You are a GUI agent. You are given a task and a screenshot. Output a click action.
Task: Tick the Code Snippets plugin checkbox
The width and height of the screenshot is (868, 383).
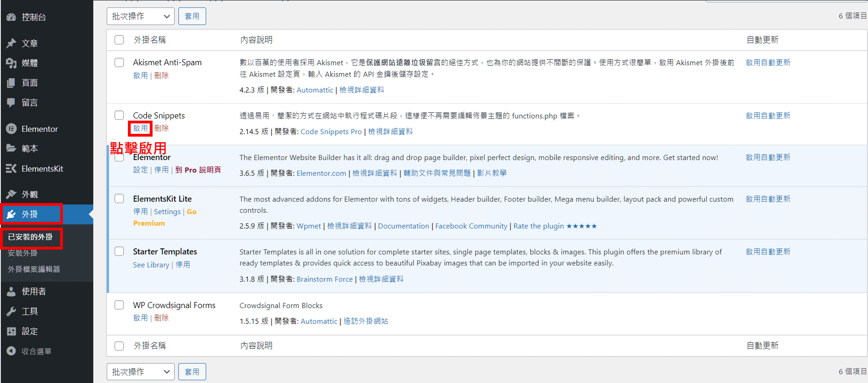click(119, 116)
